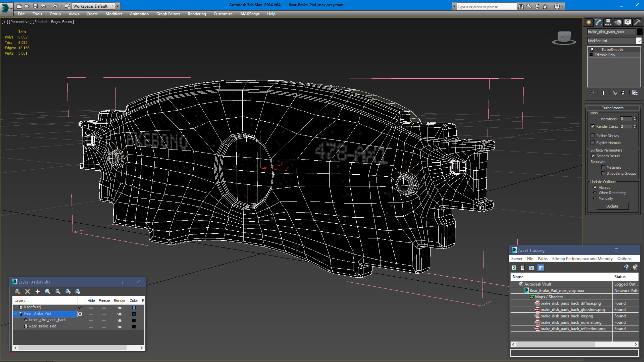Click the Perspective viewport label
644x362 pixels.
point(20,22)
